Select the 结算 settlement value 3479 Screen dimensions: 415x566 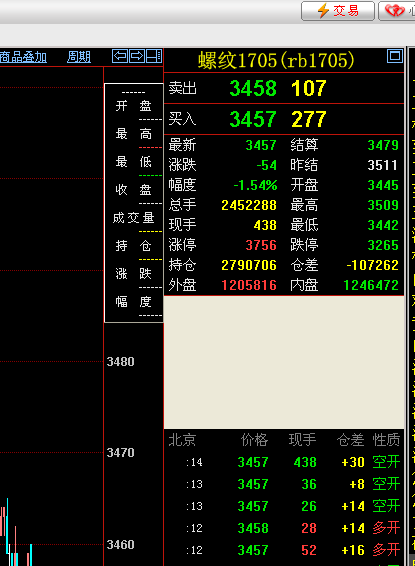[x=383, y=145]
